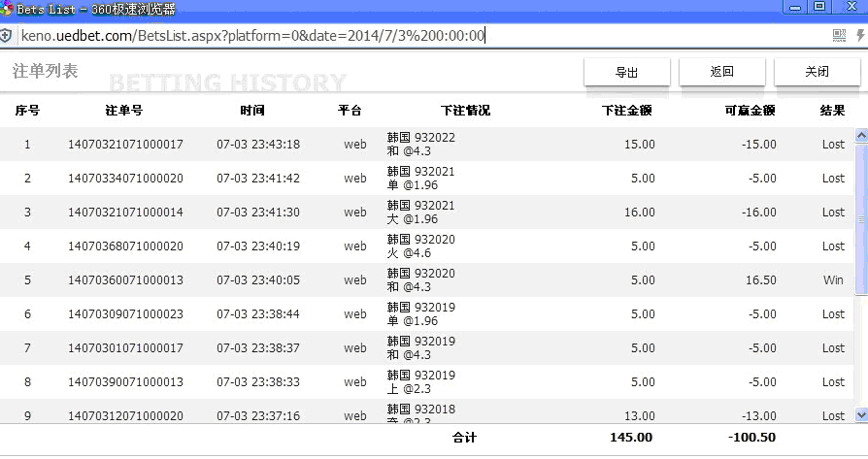The height and width of the screenshot is (459, 868).
Task: Click the 15.00 bet amount in row 1
Action: click(640, 145)
